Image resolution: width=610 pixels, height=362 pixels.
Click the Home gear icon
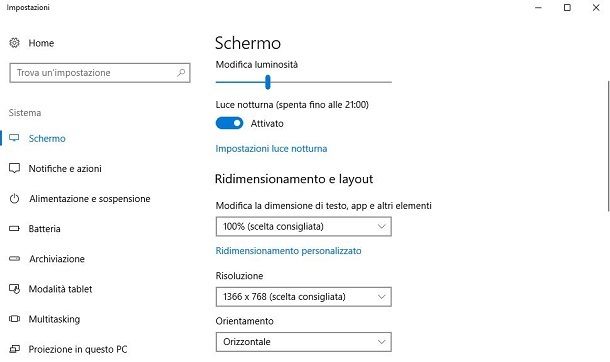click(x=14, y=43)
